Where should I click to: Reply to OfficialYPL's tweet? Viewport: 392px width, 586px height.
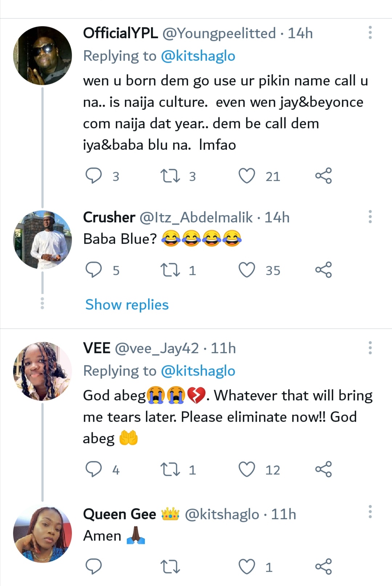pos(93,176)
